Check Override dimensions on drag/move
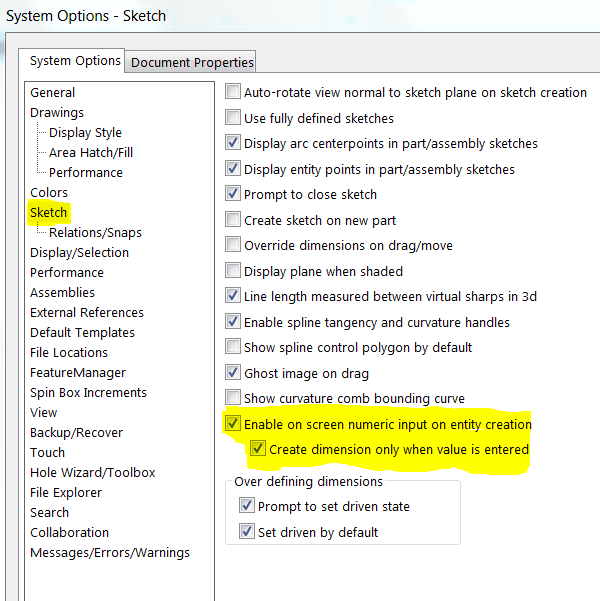 point(233,245)
